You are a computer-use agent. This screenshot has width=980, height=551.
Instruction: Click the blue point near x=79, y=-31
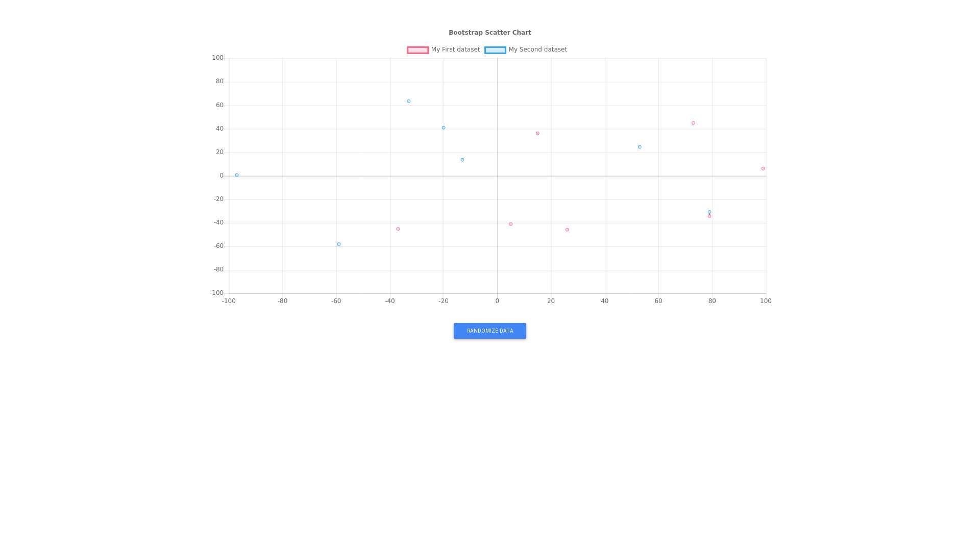tap(709, 212)
